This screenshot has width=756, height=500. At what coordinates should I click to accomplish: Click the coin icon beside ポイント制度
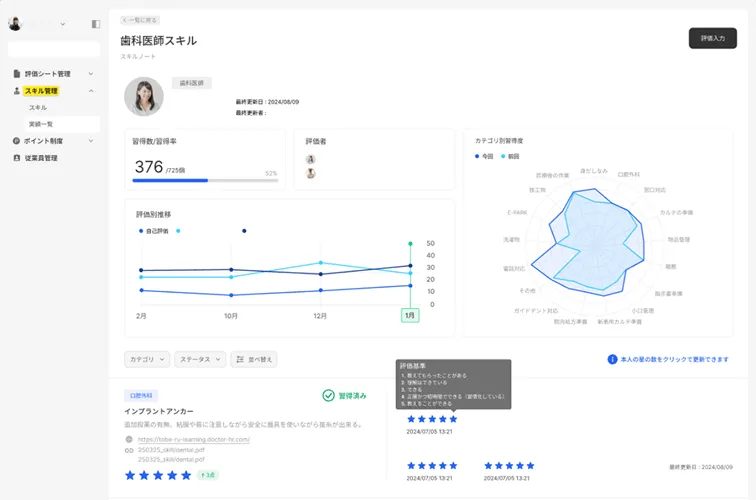16,141
